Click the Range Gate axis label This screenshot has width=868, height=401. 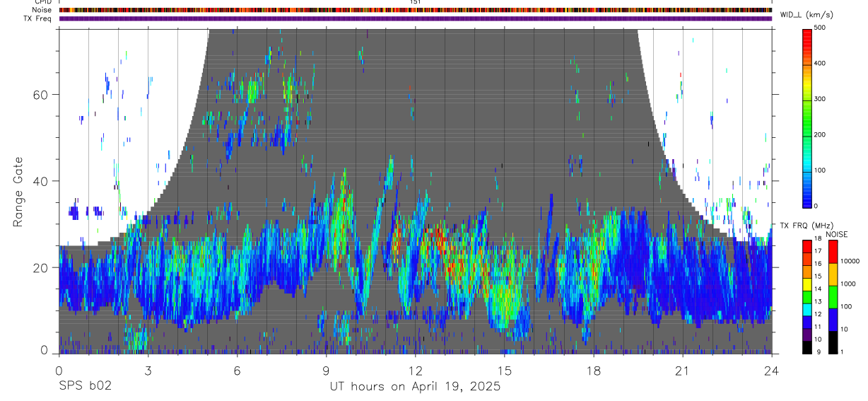pyautogui.click(x=18, y=192)
